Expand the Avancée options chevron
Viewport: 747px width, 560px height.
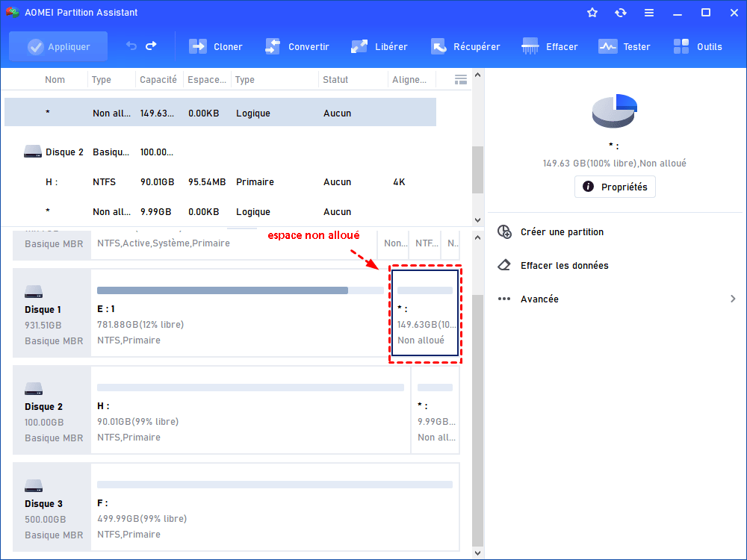[733, 299]
